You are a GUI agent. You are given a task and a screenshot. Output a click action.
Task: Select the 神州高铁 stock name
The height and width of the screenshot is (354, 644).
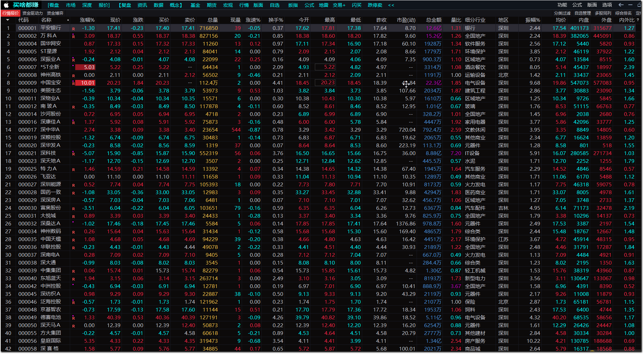click(x=51, y=75)
